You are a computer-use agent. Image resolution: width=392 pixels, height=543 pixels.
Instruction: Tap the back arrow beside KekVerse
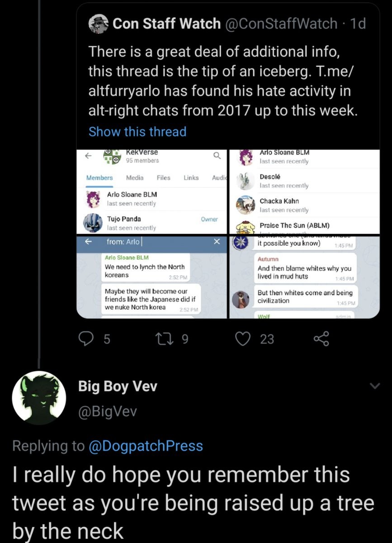pyautogui.click(x=89, y=155)
